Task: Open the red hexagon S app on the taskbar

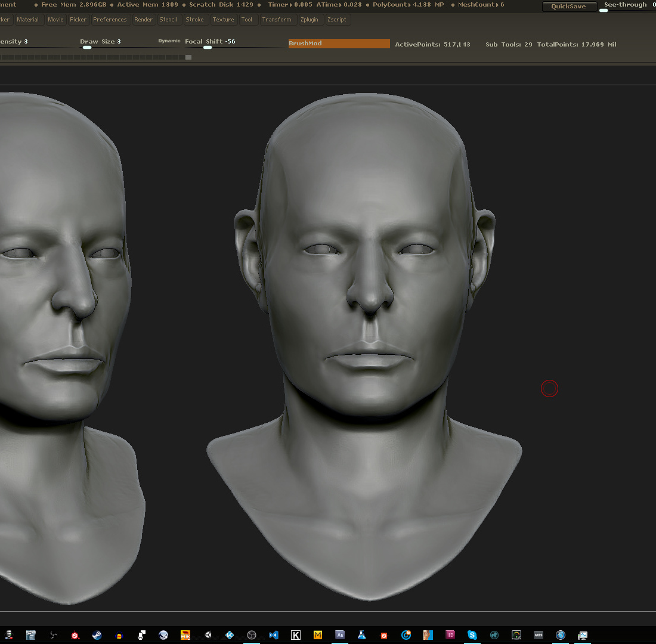Action: pyautogui.click(x=75, y=635)
